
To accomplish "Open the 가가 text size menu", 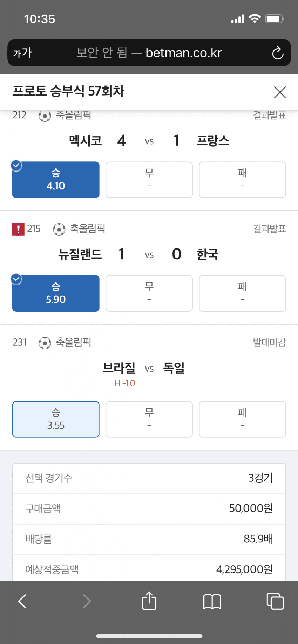I will tap(22, 53).
